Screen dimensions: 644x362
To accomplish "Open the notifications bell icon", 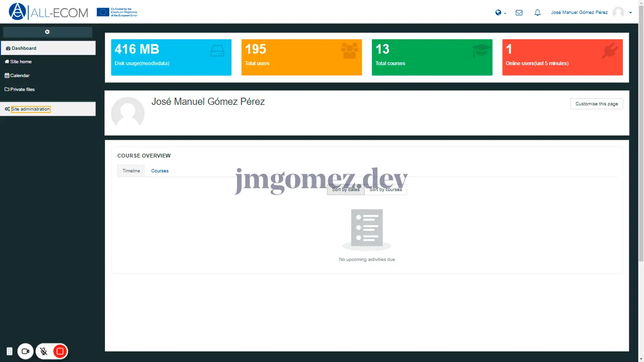I will click(x=537, y=13).
